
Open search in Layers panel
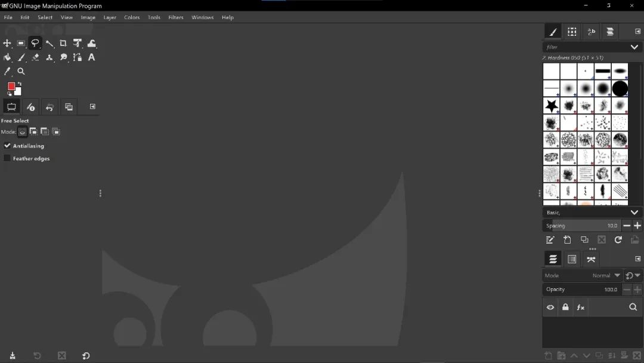[633, 307]
